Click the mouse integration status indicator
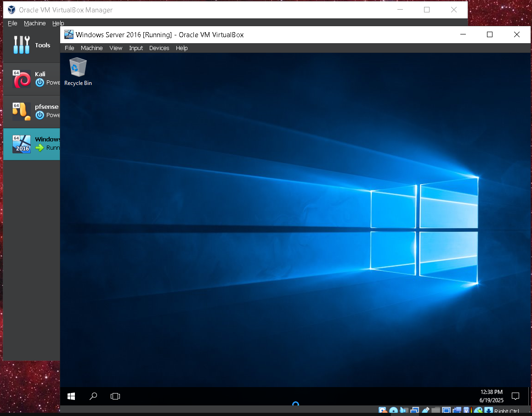Viewport: 532px width, 416px height. pyautogui.click(x=478, y=410)
